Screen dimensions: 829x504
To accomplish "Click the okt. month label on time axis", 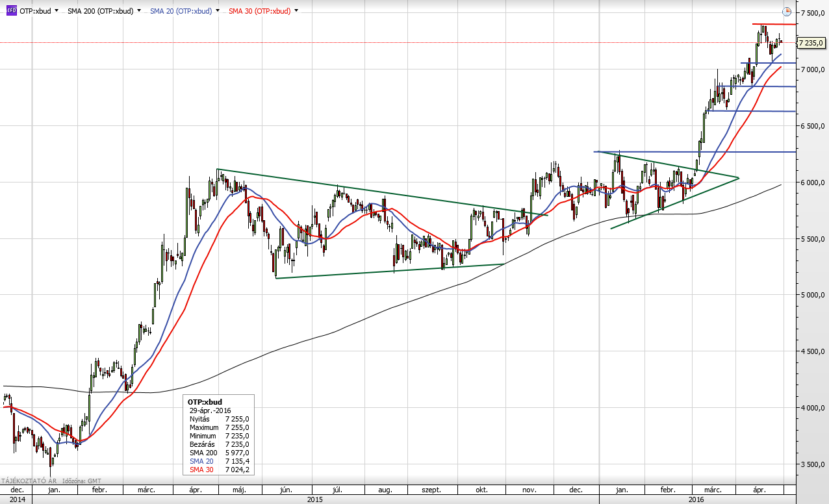I will coord(481,490).
